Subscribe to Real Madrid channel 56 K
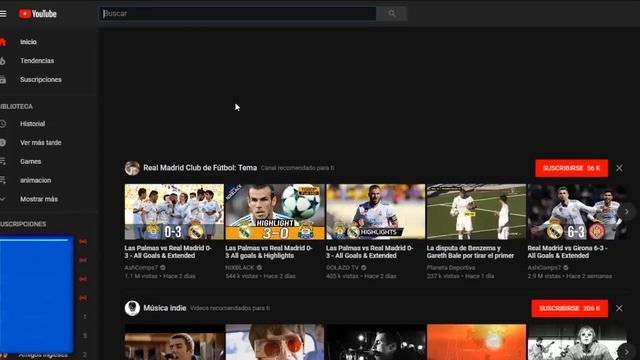Screen dimensions: 640x360 click(571, 168)
